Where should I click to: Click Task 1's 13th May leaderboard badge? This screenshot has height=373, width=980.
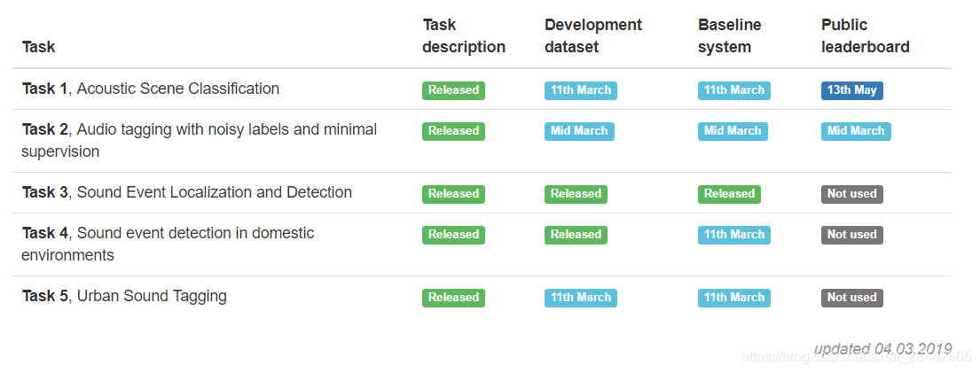tap(851, 90)
